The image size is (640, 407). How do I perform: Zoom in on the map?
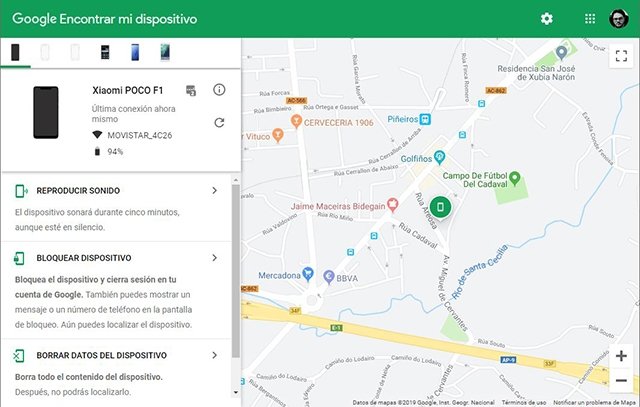621,356
